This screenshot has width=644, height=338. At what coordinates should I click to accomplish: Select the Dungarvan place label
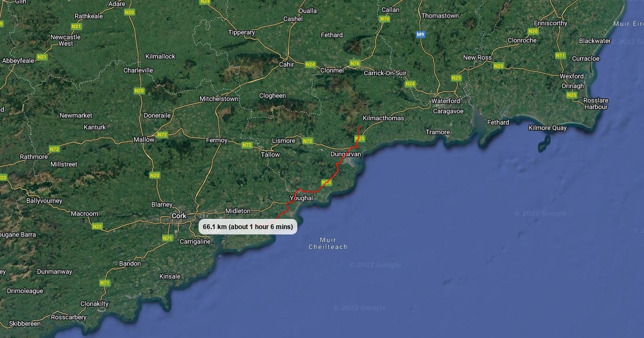346,154
